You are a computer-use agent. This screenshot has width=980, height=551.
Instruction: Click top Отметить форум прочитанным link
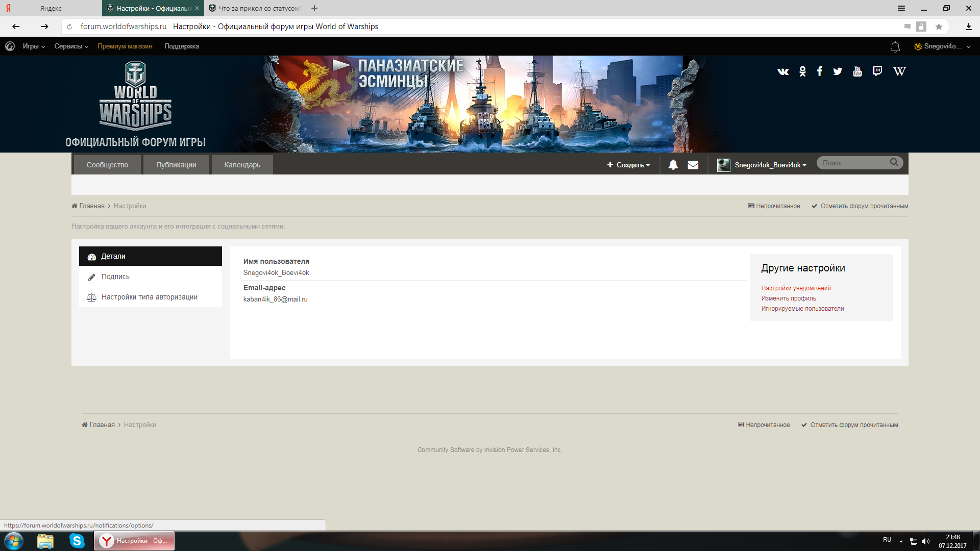point(860,206)
